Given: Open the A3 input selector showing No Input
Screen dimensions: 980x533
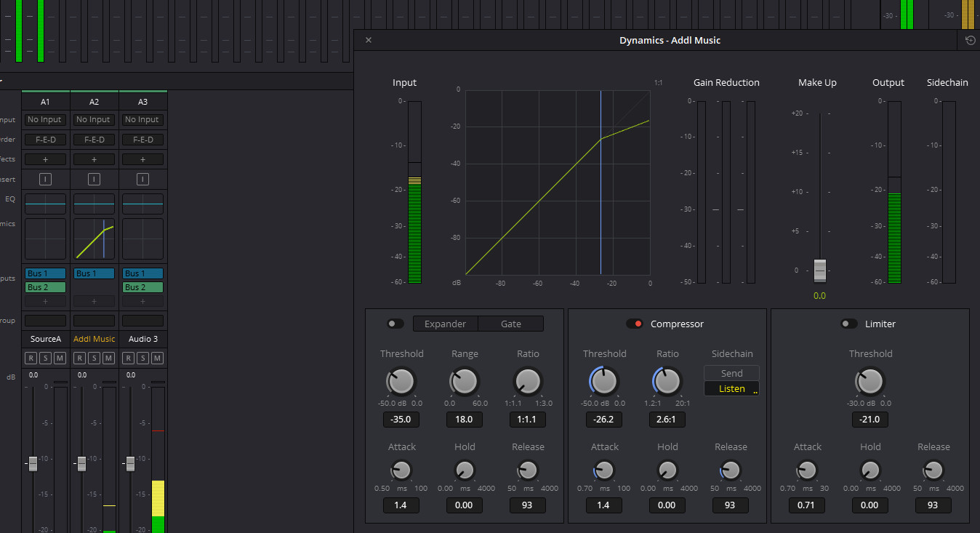Looking at the screenshot, I should point(142,119).
